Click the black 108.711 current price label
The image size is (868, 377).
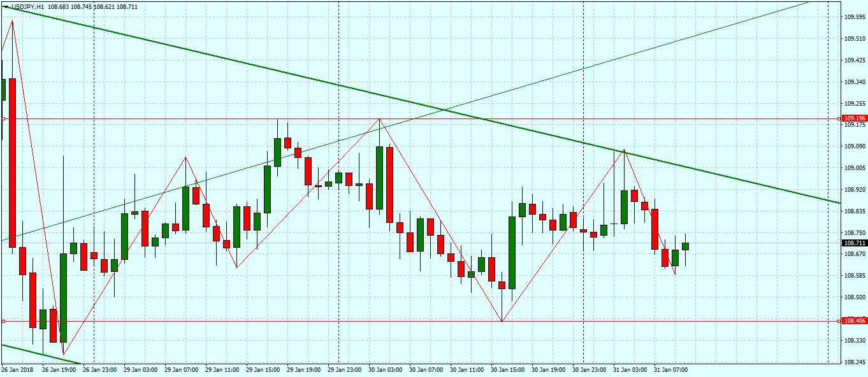(854, 243)
